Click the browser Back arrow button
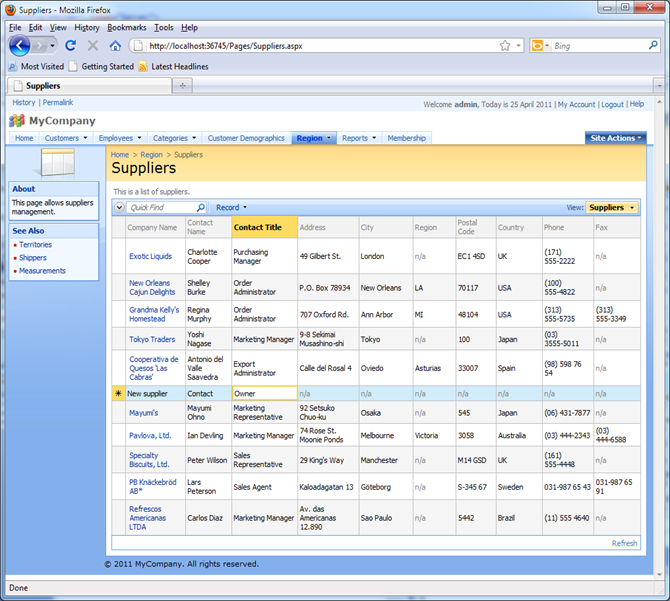The width and height of the screenshot is (670, 601). [x=21, y=46]
